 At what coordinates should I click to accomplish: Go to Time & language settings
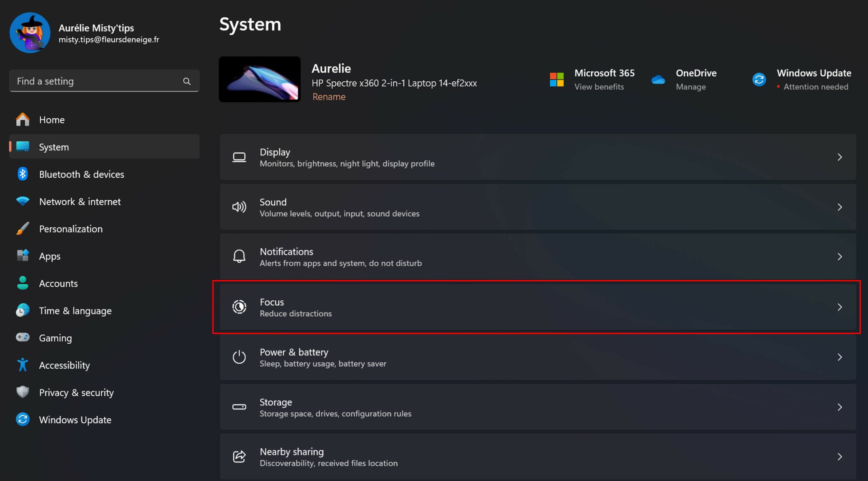[x=75, y=310]
